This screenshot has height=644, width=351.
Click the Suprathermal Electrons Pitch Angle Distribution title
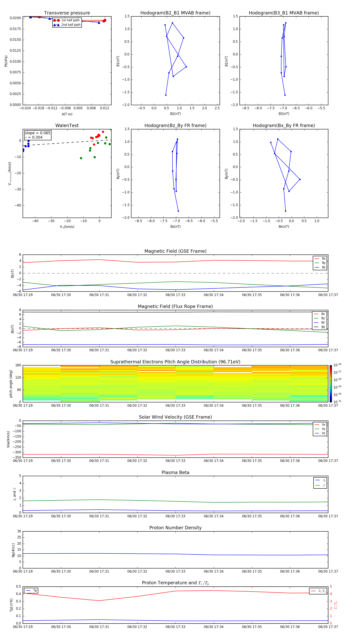coord(175,362)
